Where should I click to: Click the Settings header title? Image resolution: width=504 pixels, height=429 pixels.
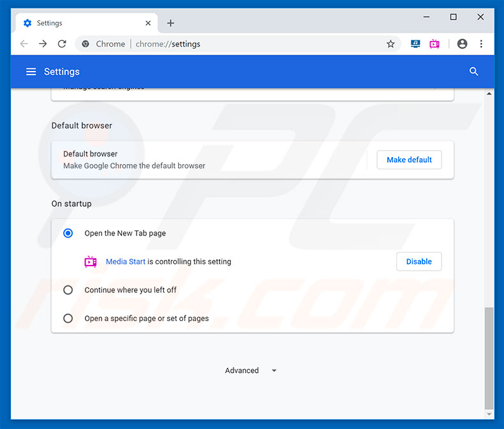(x=62, y=71)
